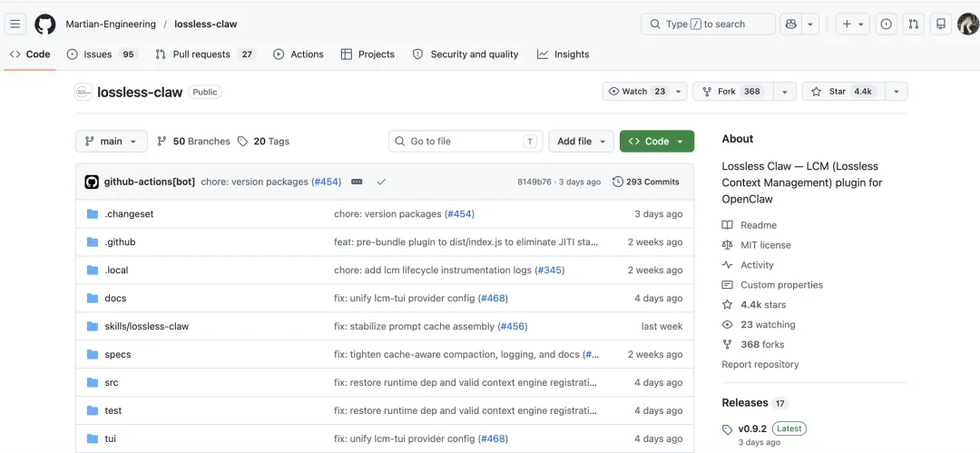Click the GitHub logo
Viewport: 980px width, 453px height.
click(x=45, y=24)
